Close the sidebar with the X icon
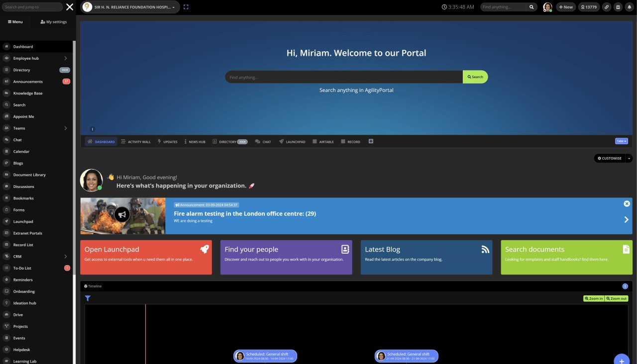 coord(70,7)
